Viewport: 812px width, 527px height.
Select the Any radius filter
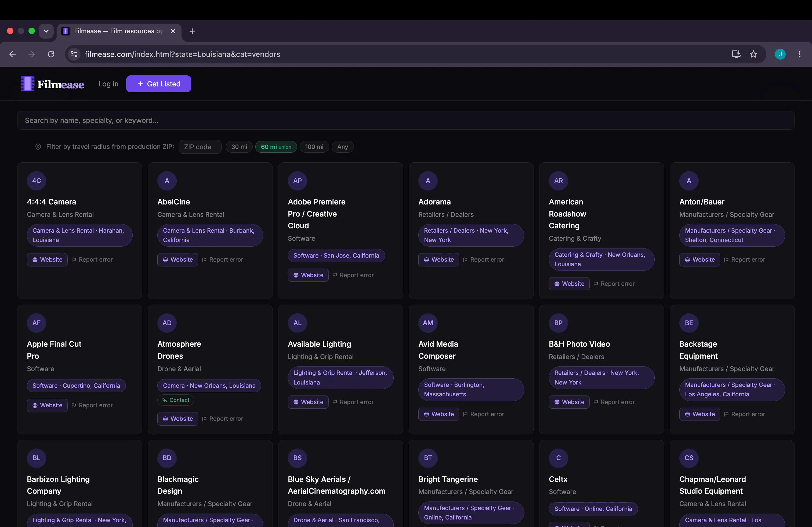(x=343, y=147)
